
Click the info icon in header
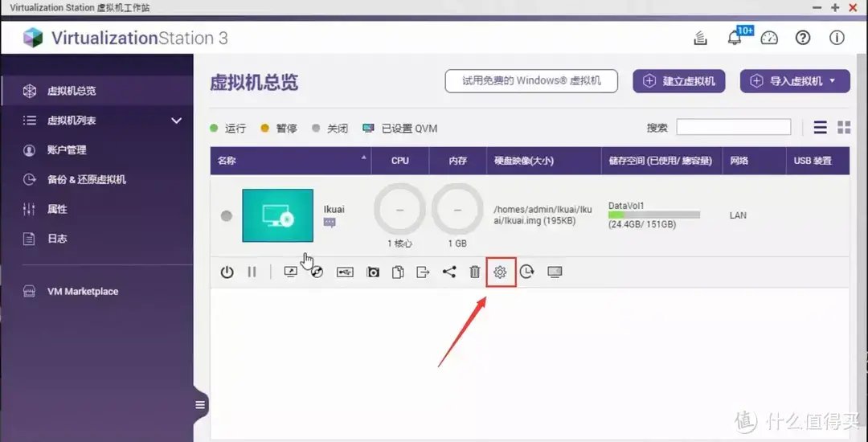click(x=837, y=38)
